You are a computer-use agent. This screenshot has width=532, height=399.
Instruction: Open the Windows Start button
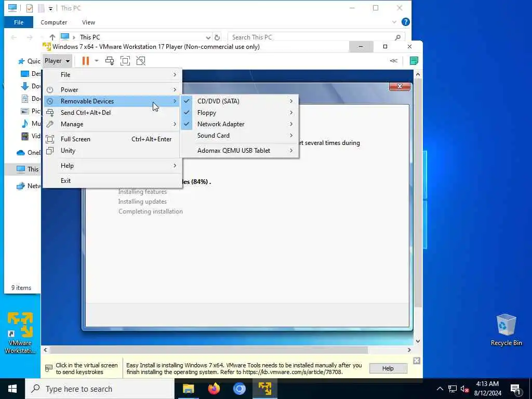[x=12, y=389]
